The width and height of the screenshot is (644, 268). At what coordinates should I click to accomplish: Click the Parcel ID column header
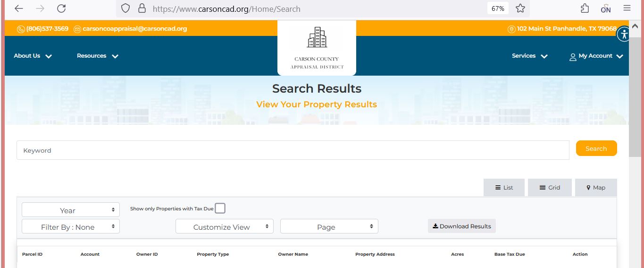32,254
